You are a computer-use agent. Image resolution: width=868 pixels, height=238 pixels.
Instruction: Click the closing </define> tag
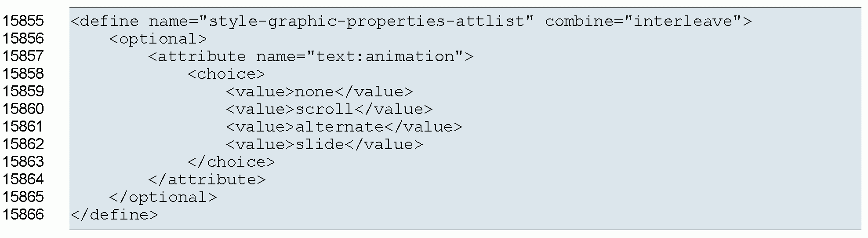click(x=114, y=215)
